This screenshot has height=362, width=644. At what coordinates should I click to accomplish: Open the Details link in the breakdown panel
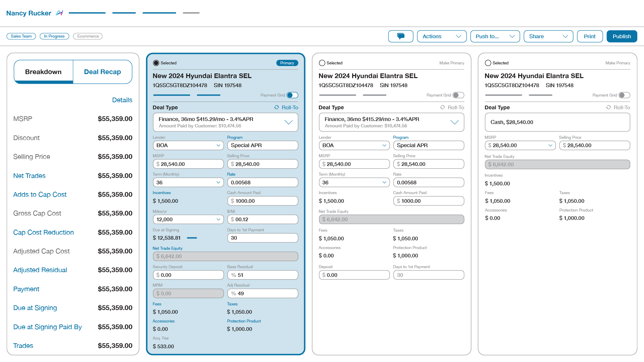pyautogui.click(x=122, y=100)
